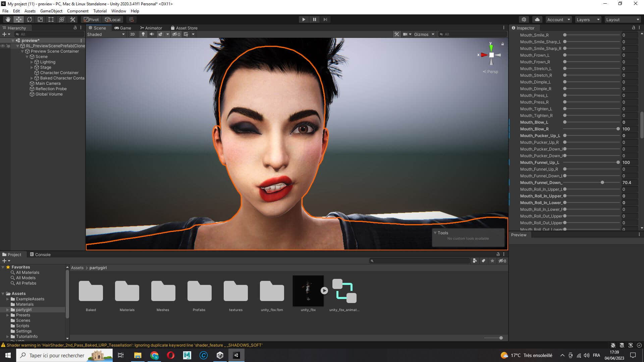
Task: Open the GameObject menu
Action: click(51, 11)
